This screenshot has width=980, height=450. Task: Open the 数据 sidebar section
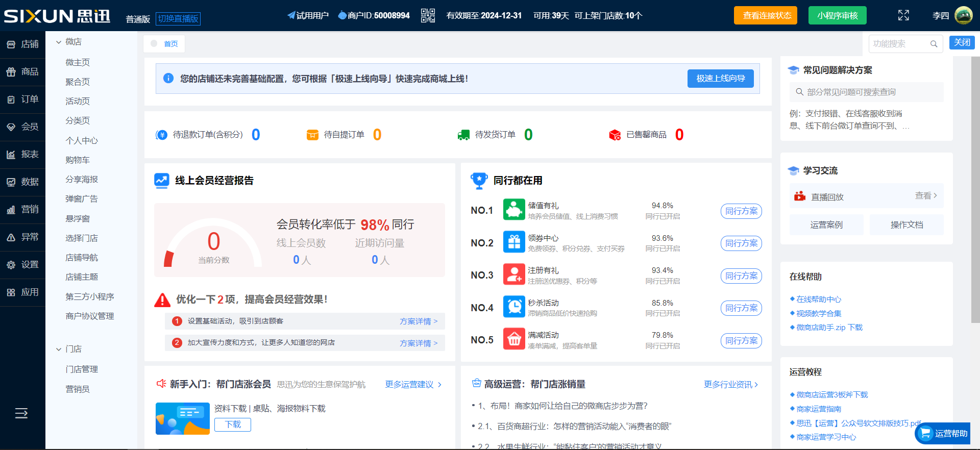[22, 182]
